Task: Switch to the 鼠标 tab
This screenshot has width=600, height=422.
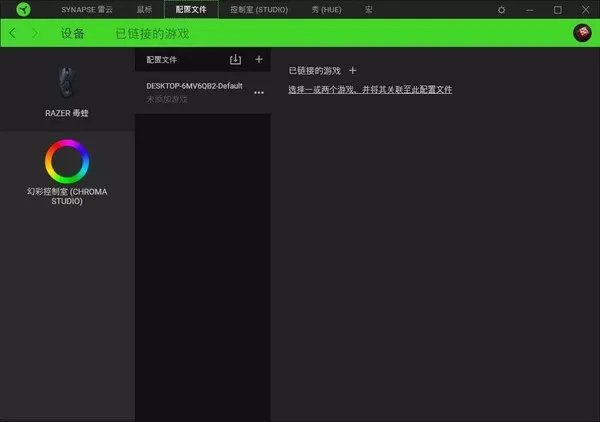Action: click(x=144, y=10)
